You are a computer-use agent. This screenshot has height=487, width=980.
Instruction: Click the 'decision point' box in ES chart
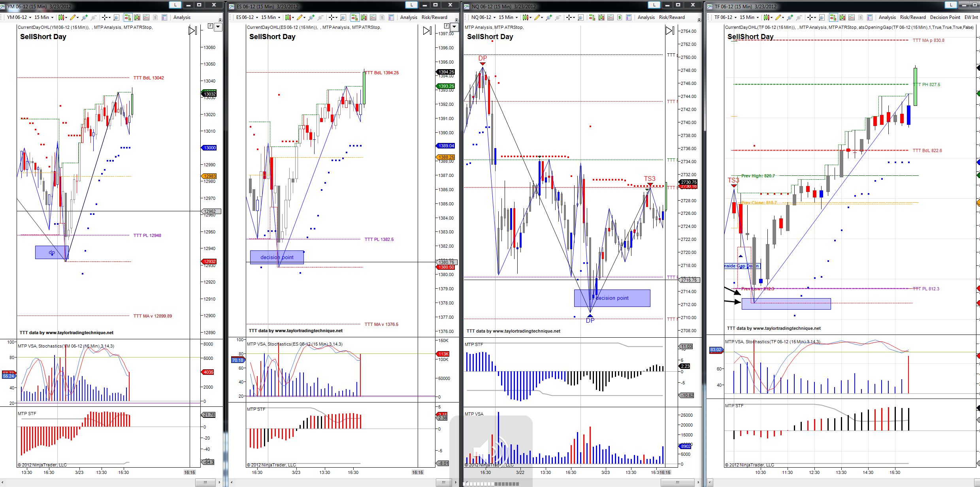point(277,257)
